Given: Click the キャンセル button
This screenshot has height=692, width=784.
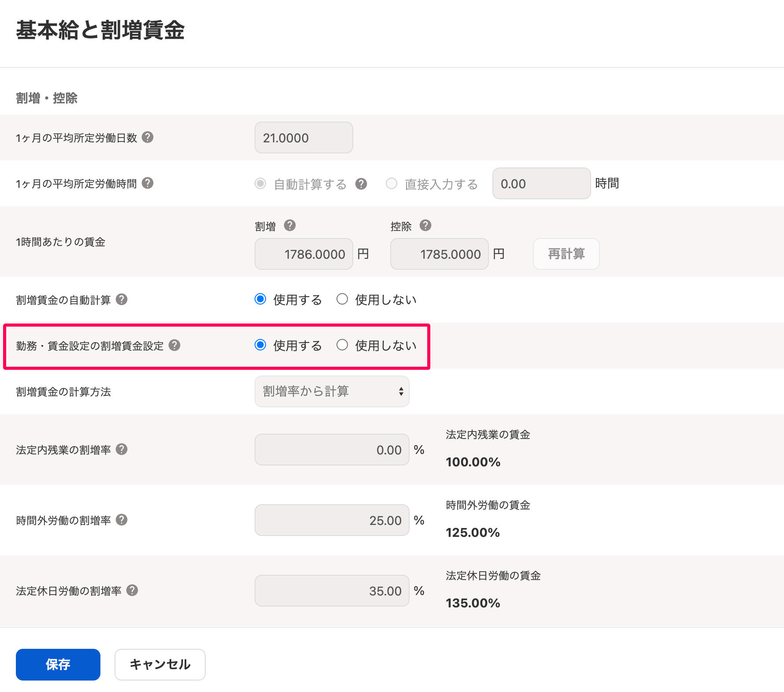Looking at the screenshot, I should [160, 665].
